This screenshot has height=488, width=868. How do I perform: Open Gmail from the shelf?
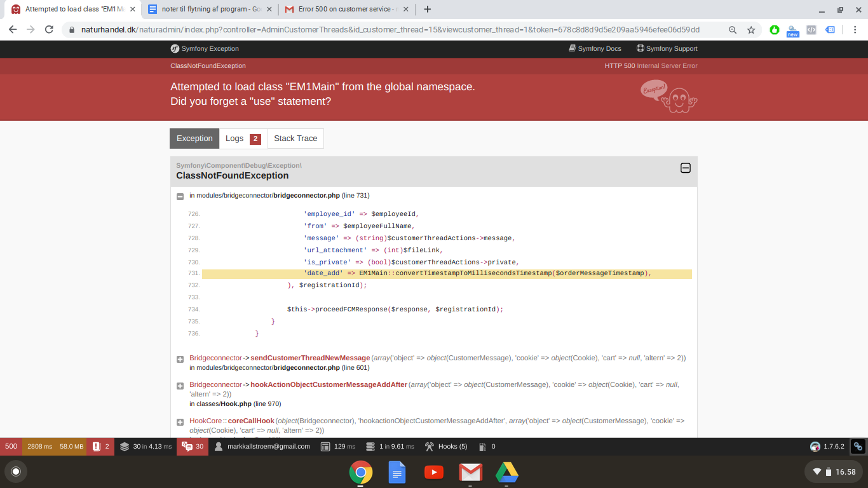[470, 472]
